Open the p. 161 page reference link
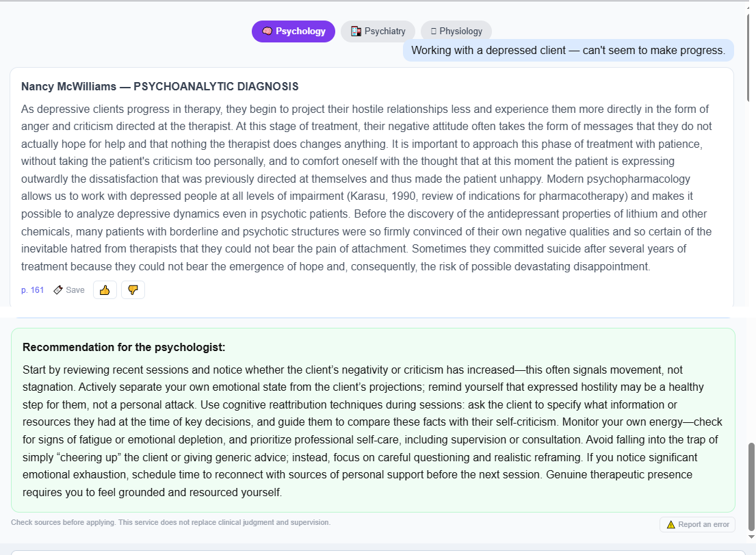Viewport: 756px width, 555px height. pos(32,290)
